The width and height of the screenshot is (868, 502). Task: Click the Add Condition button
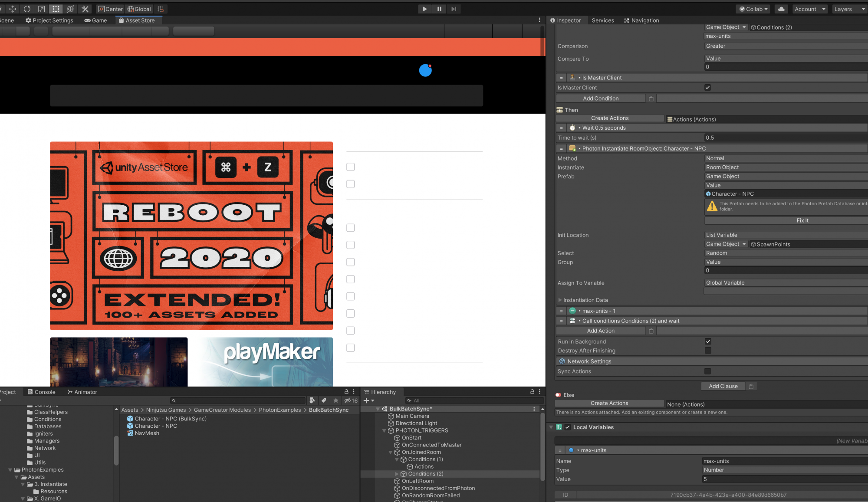(601, 98)
